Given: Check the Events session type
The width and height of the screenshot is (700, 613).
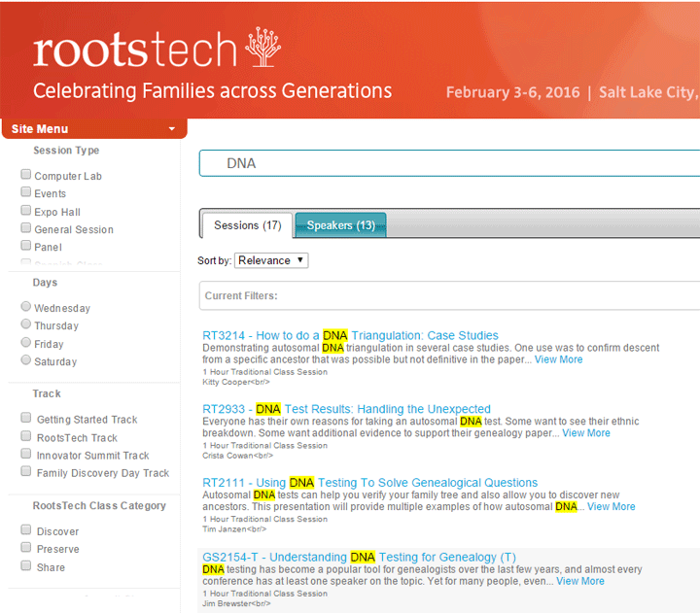Looking at the screenshot, I should click(26, 191).
